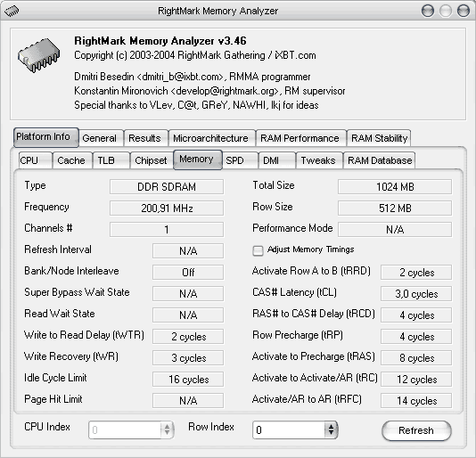Click the tRFC value 14 cycles
Viewport: 476px width, 458px height.
(416, 401)
